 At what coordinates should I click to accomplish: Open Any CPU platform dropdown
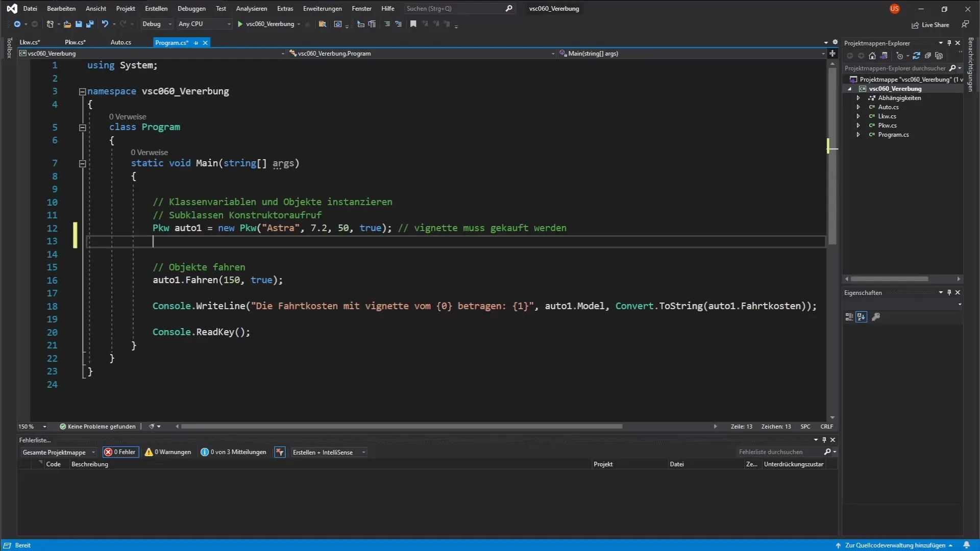(x=204, y=24)
